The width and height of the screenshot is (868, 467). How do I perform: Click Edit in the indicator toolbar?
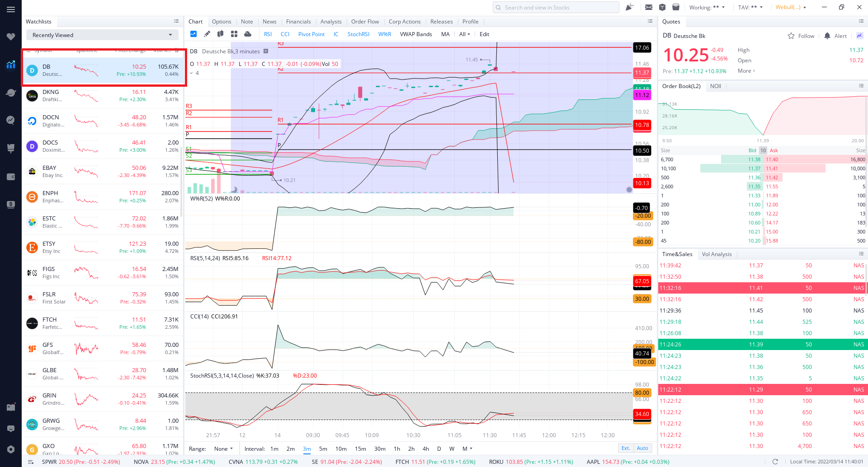484,34
